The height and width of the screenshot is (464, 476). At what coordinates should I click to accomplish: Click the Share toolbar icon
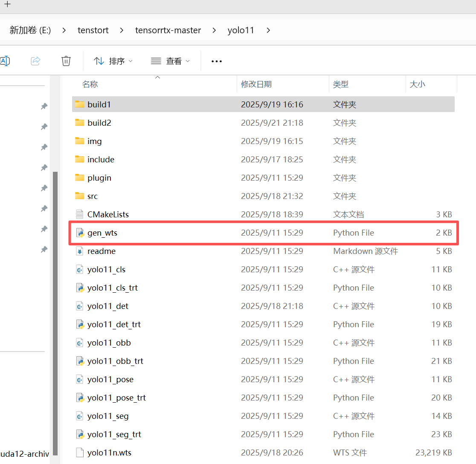35,61
